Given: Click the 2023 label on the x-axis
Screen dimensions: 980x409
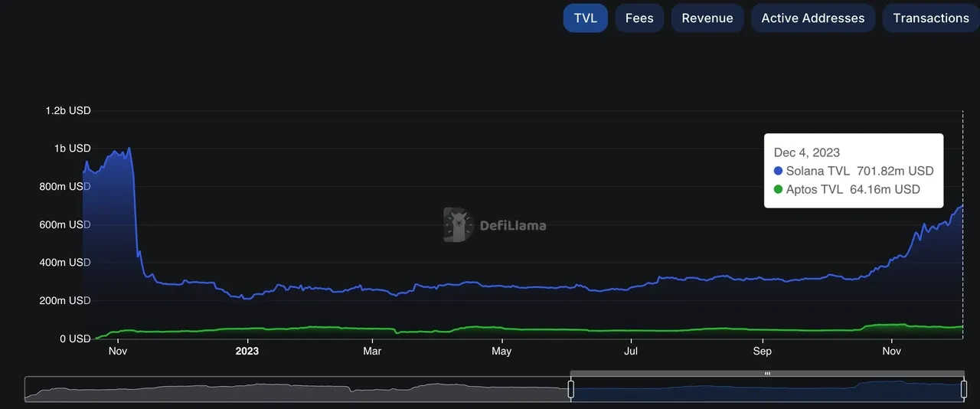Looking at the screenshot, I should [247, 351].
